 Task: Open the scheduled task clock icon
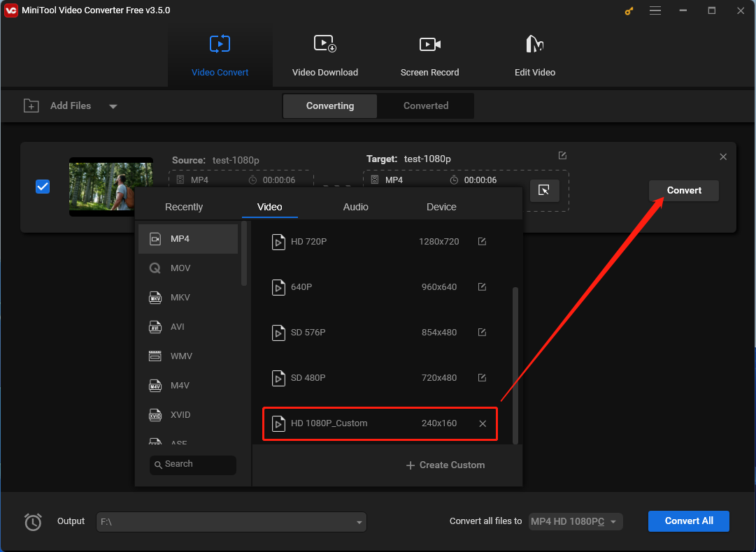[33, 522]
